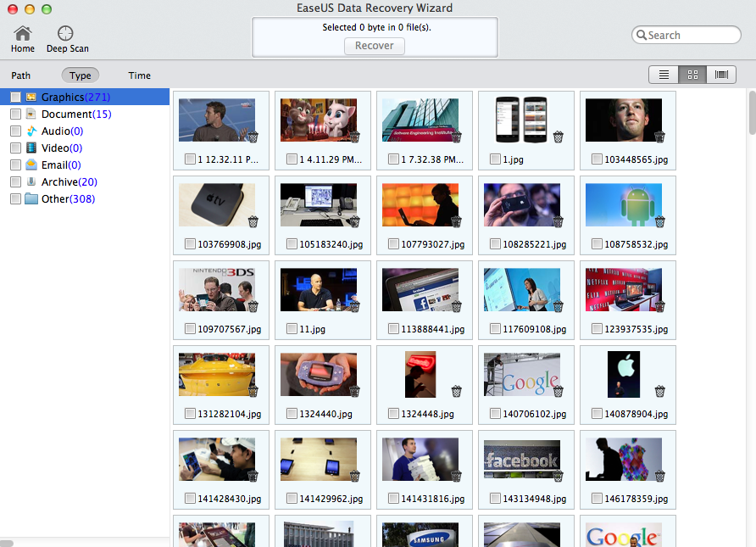The image size is (756, 547).
Task: Click the Other category folder icon
Action: pos(31,198)
